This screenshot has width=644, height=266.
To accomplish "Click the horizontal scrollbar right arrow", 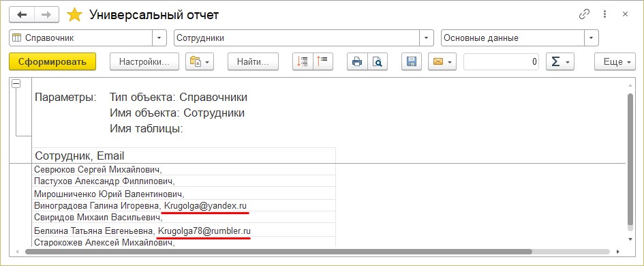I will [x=618, y=251].
